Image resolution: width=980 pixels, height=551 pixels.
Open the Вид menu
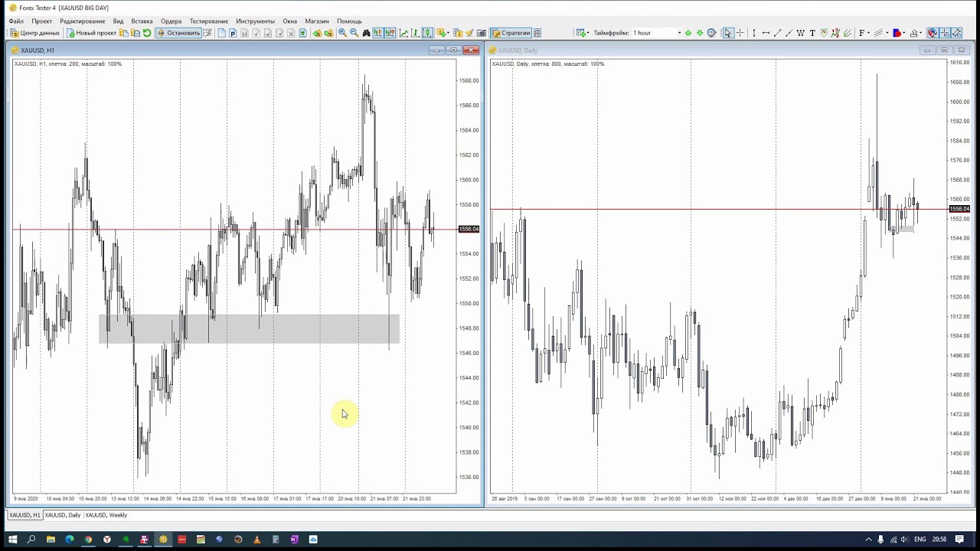pyautogui.click(x=118, y=21)
